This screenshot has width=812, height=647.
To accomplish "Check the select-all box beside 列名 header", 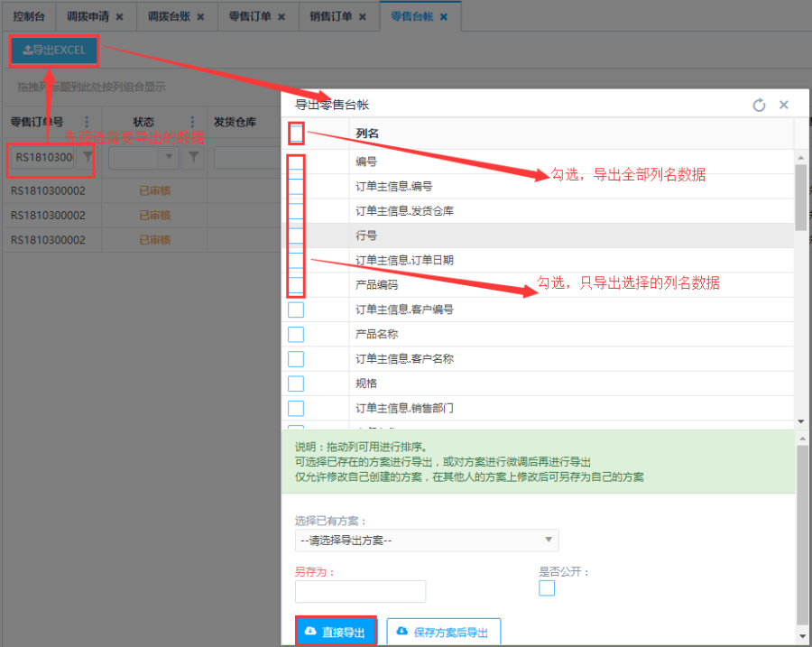I will (x=296, y=134).
